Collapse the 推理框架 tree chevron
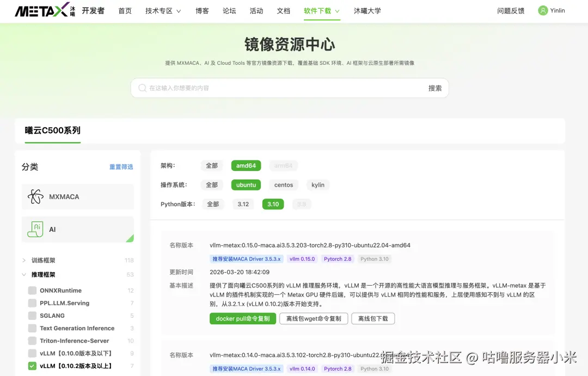Image resolution: width=588 pixels, height=376 pixels. pyautogui.click(x=23, y=274)
